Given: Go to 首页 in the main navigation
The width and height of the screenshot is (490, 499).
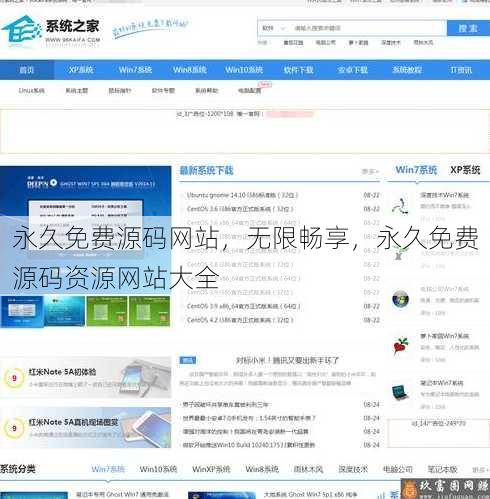Looking at the screenshot, I should pyautogui.click(x=27, y=70).
